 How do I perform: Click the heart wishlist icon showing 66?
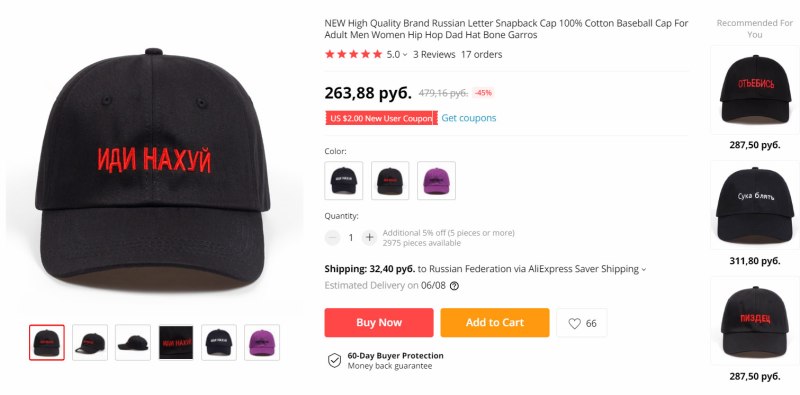pos(574,323)
